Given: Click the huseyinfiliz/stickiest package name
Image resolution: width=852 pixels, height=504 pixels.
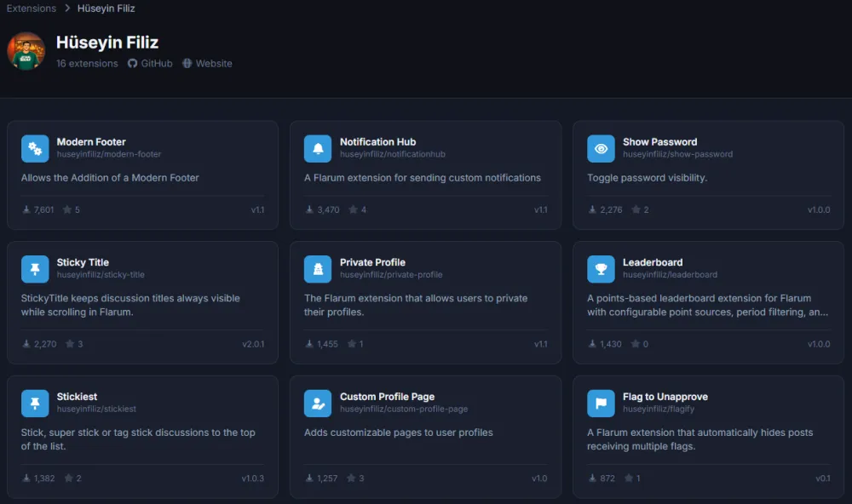Looking at the screenshot, I should (x=96, y=409).
